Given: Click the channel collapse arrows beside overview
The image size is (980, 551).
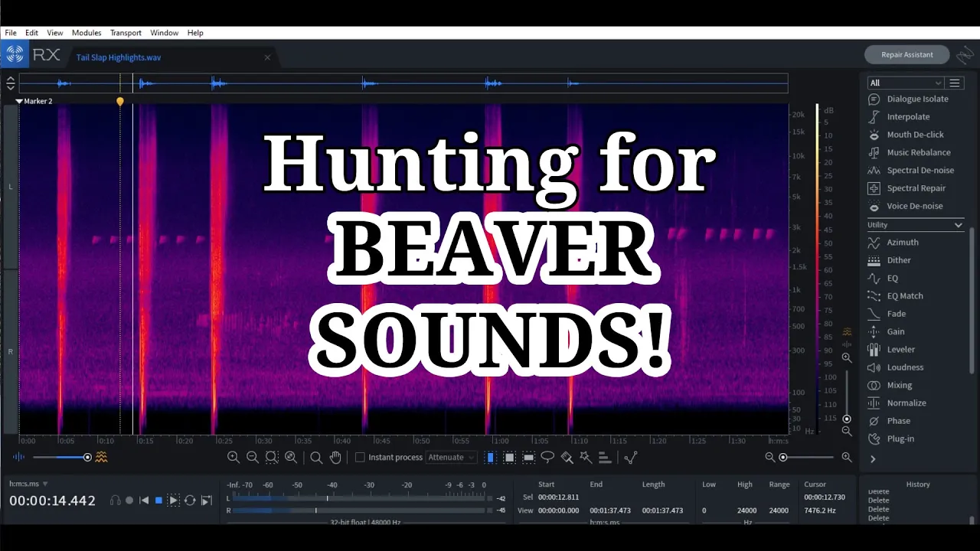Looking at the screenshot, I should pyautogui.click(x=11, y=83).
